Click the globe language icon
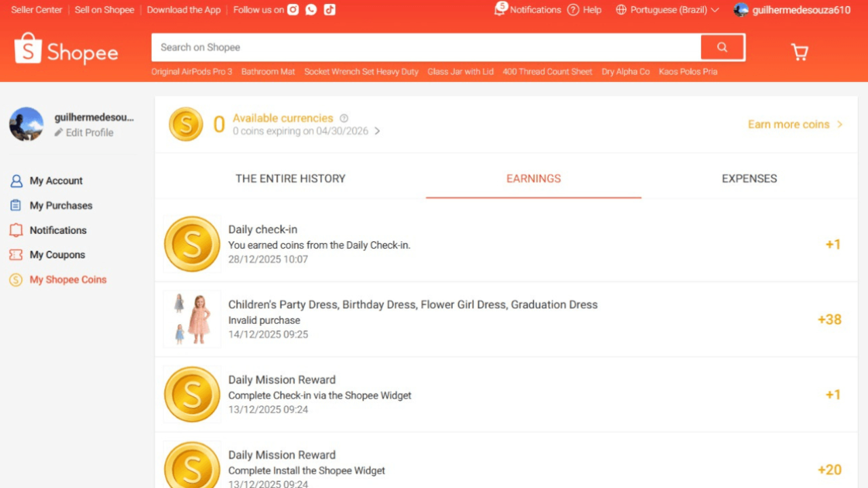 click(x=620, y=9)
